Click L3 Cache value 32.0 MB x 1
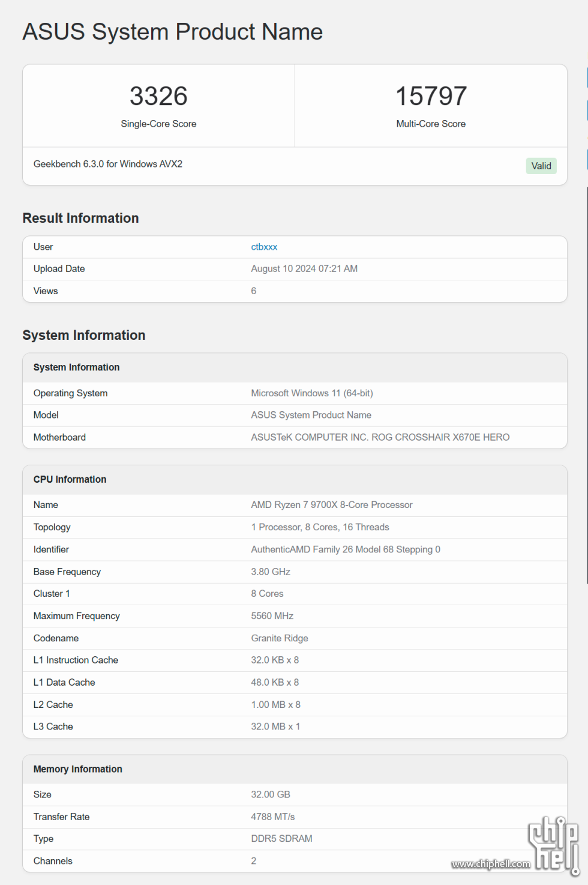 click(x=275, y=726)
